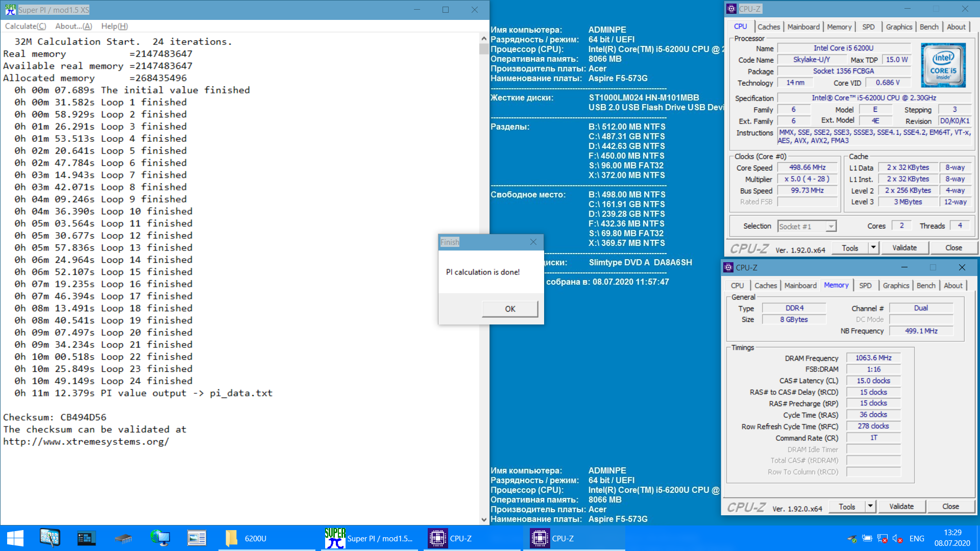Click the Channel # Dual value
Image resolution: width=980 pixels, height=551 pixels.
click(x=921, y=308)
